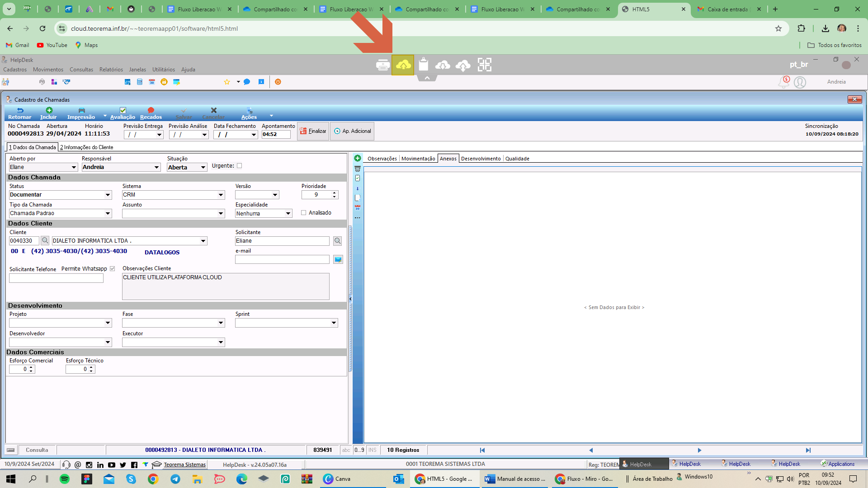Click the Retornar toolbar button
Image resolution: width=868 pixels, height=488 pixels.
coord(20,113)
